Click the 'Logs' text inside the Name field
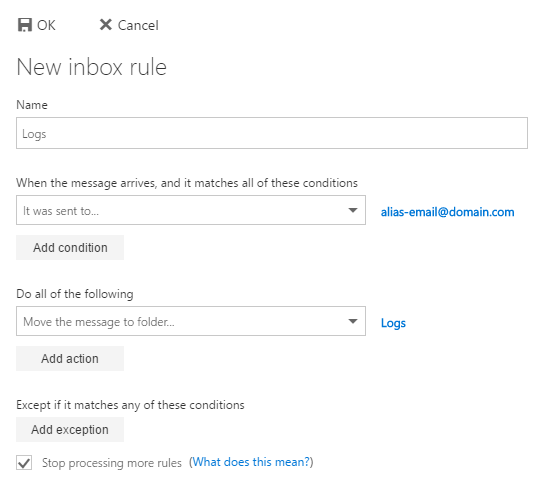The image size is (545, 492). click(34, 134)
